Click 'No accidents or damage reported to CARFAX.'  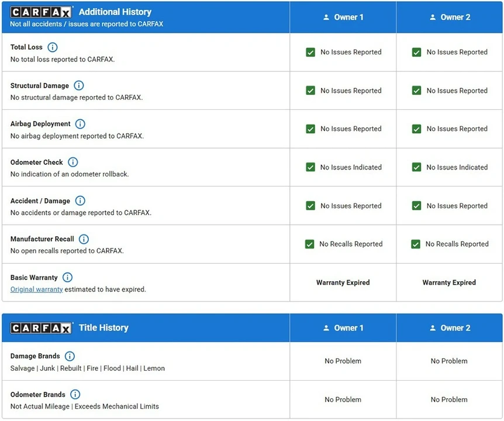click(x=81, y=212)
